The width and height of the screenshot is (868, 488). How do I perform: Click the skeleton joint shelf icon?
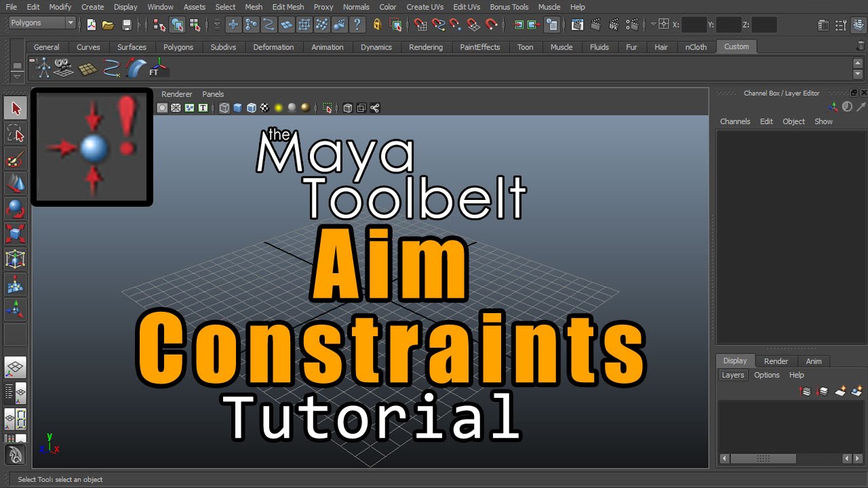pyautogui.click(x=44, y=68)
